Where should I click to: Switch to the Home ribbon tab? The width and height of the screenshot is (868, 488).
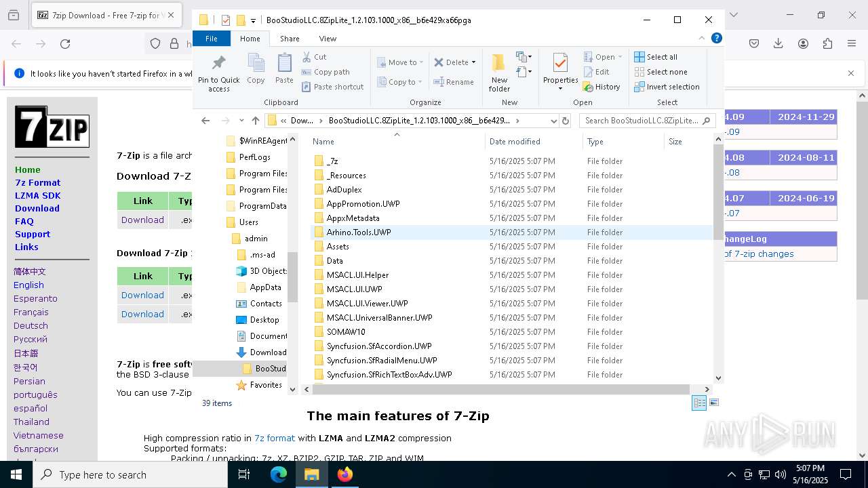point(250,39)
